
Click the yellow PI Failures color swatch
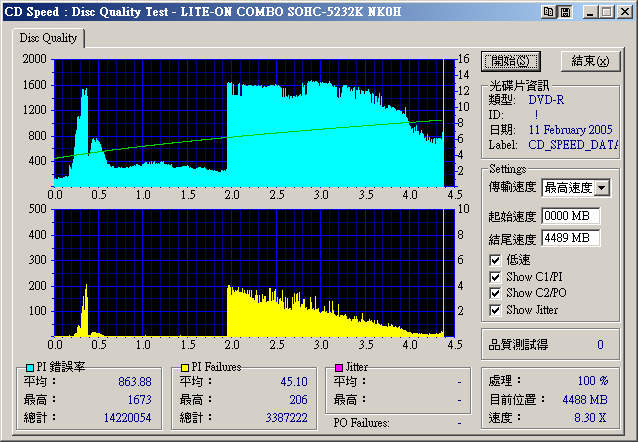(185, 368)
